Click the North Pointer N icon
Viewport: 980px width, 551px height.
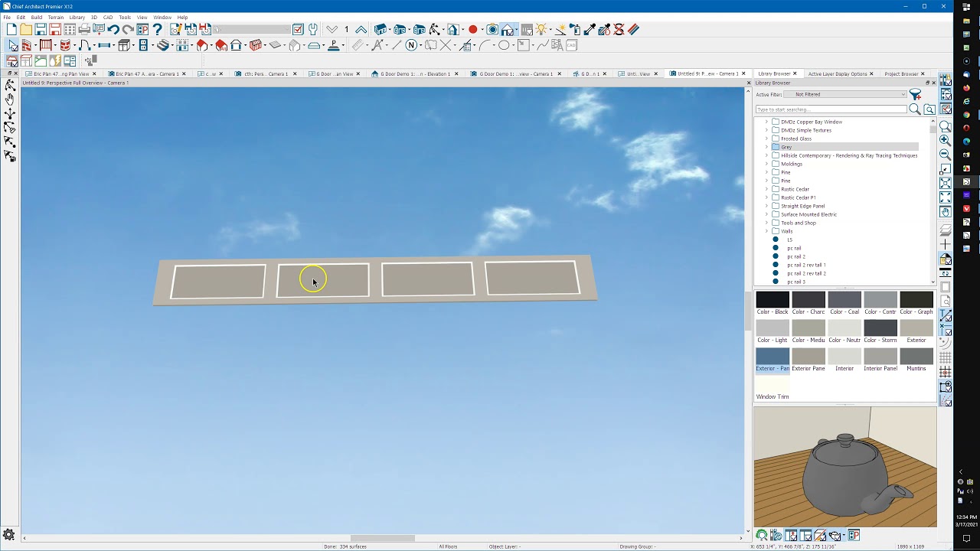411,45
